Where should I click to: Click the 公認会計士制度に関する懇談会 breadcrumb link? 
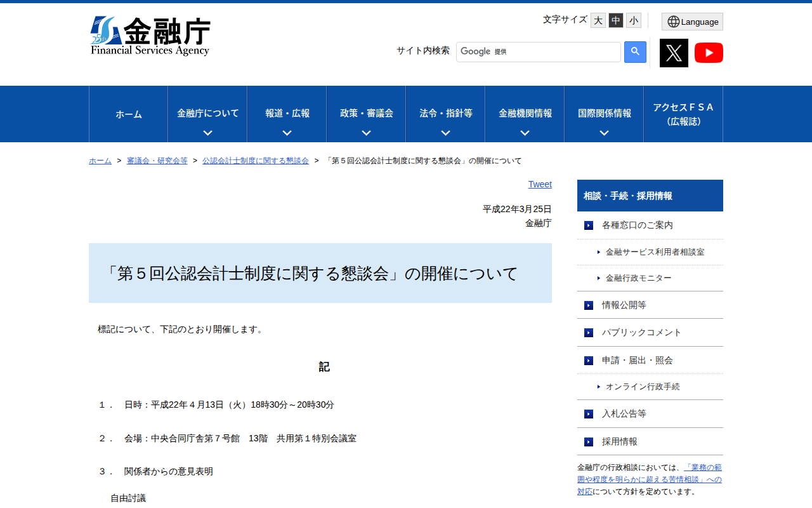pyautogui.click(x=256, y=161)
